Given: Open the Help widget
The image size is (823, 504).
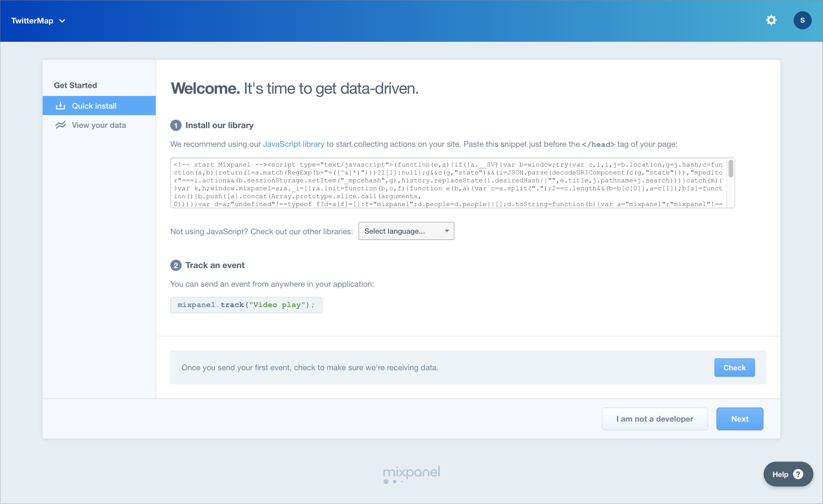Looking at the screenshot, I should click(788, 474).
